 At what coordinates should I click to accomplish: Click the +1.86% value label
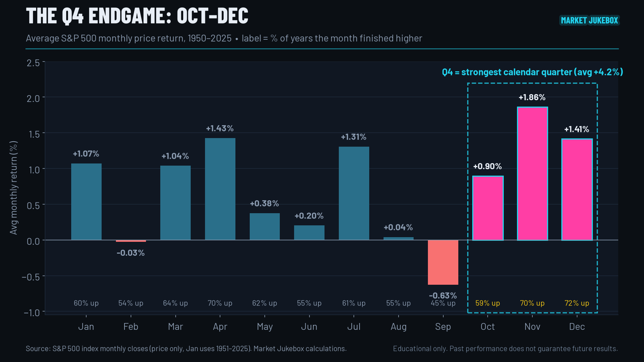pyautogui.click(x=532, y=97)
